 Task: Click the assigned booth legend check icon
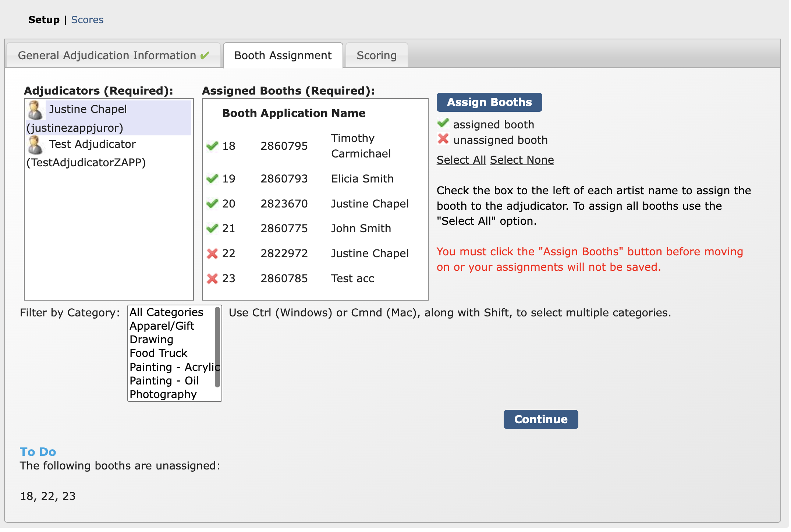click(443, 123)
